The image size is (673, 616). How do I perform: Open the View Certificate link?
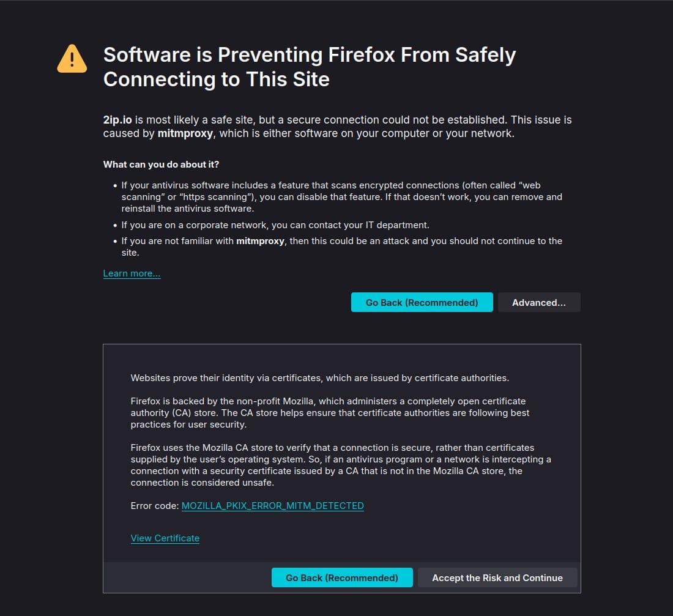coord(165,538)
